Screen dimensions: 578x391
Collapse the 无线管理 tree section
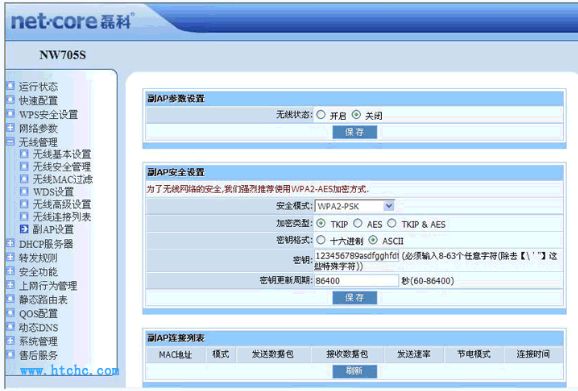coord(10,142)
